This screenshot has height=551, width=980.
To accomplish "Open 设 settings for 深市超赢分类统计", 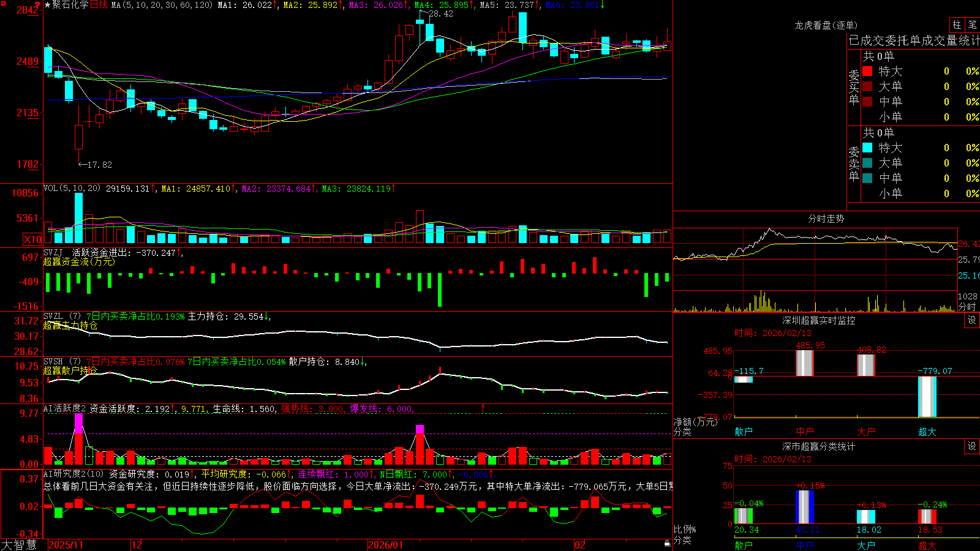I will [x=972, y=446].
